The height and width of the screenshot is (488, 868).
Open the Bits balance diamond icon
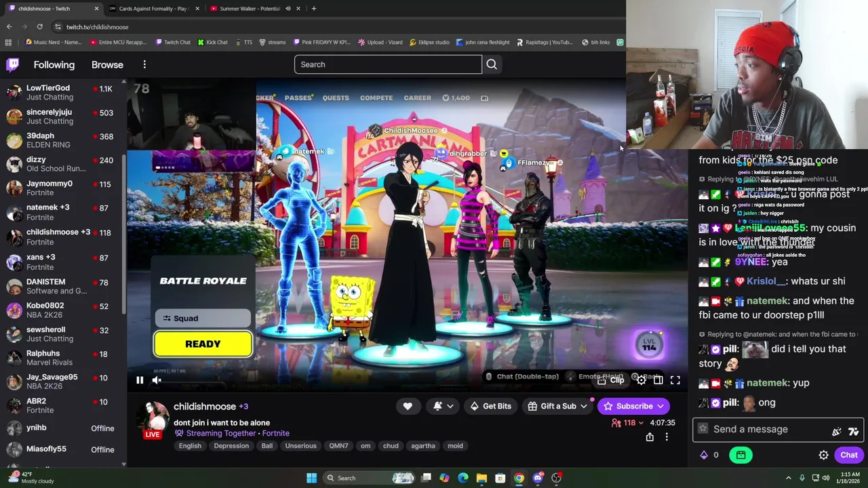coord(704,455)
